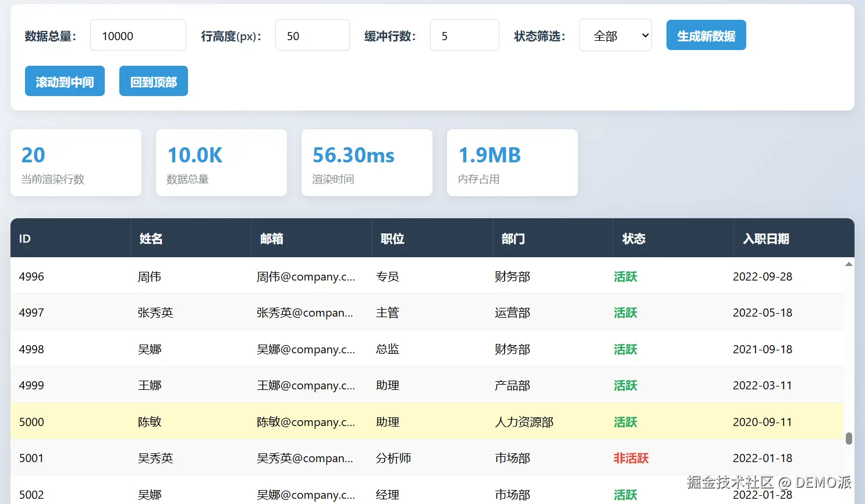
Task: Click the 缓冲行数 input field
Action: pyautogui.click(x=465, y=36)
